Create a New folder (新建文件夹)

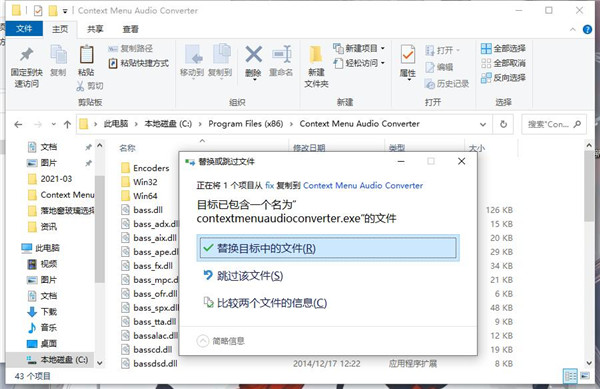coord(316,67)
